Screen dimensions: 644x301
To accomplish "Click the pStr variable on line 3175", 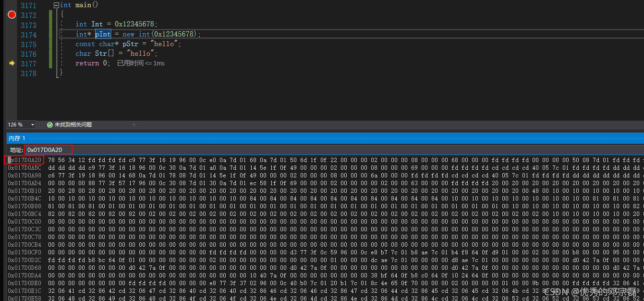I will coord(130,44).
